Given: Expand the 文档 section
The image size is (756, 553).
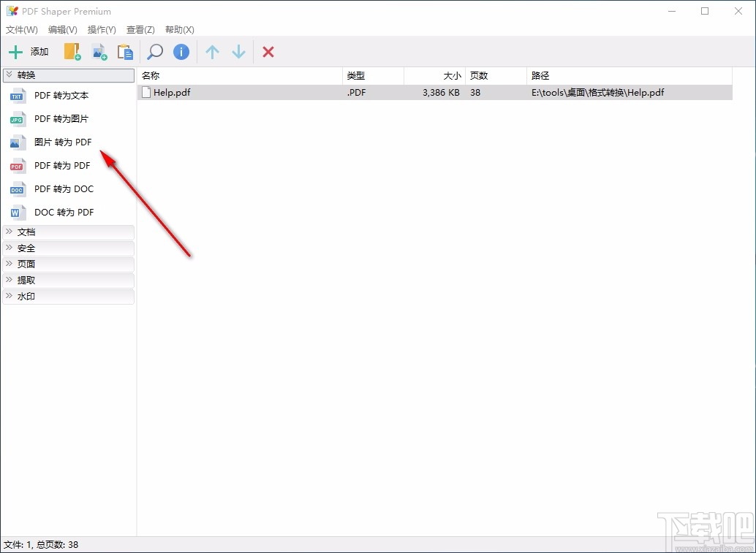Looking at the screenshot, I should click(x=68, y=232).
